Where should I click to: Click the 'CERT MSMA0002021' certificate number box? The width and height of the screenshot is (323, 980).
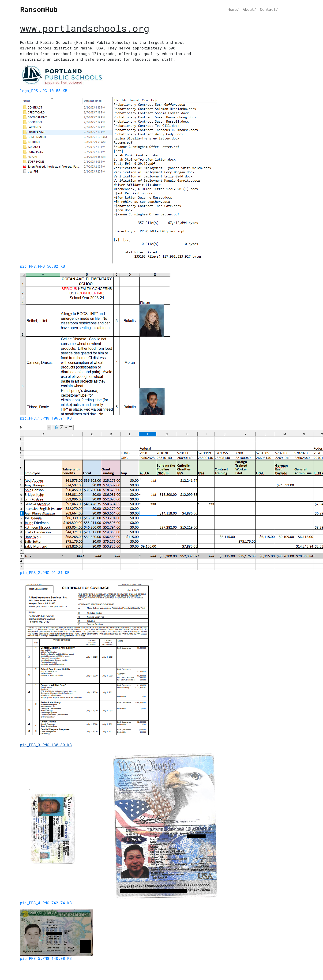coord(40,589)
